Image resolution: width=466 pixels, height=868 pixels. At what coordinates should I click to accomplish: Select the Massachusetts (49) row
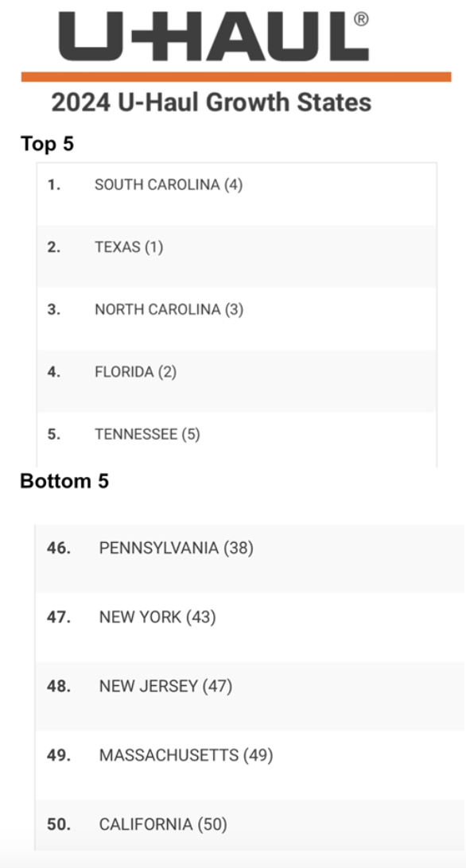click(x=250, y=765)
